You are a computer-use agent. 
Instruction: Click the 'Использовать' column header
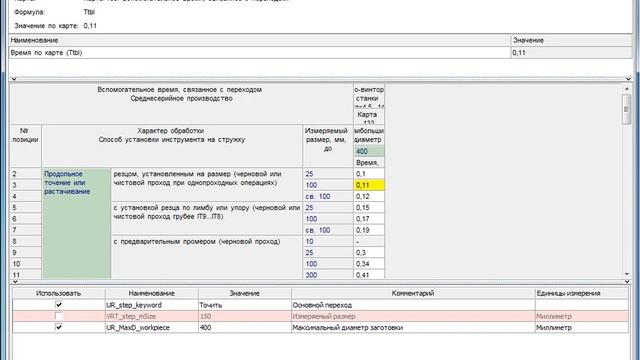click(58, 293)
